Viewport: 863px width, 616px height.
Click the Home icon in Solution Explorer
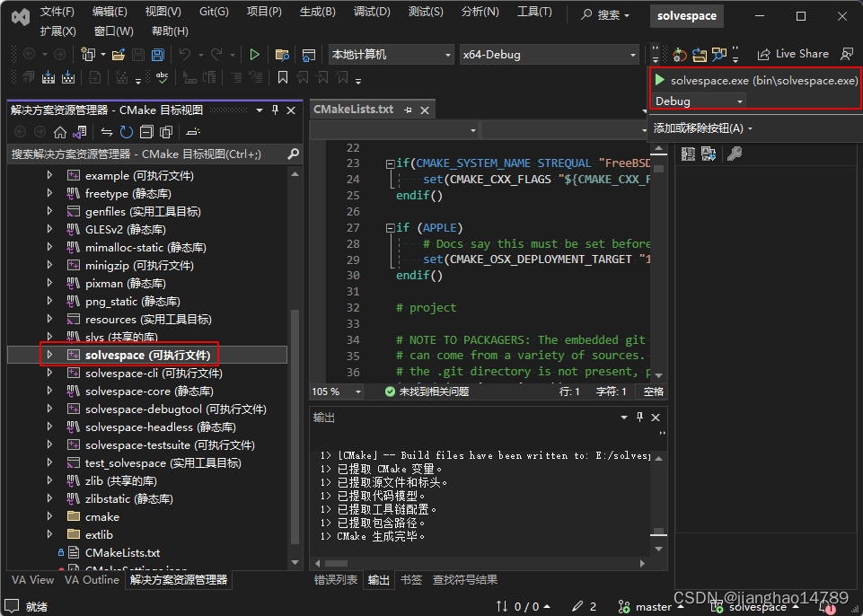pos(60,132)
